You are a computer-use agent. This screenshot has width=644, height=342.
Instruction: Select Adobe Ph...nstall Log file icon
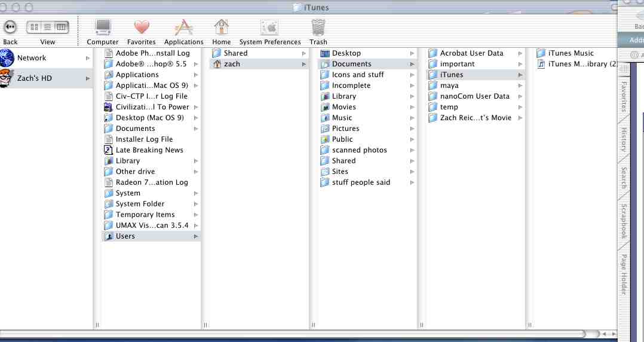pos(109,53)
